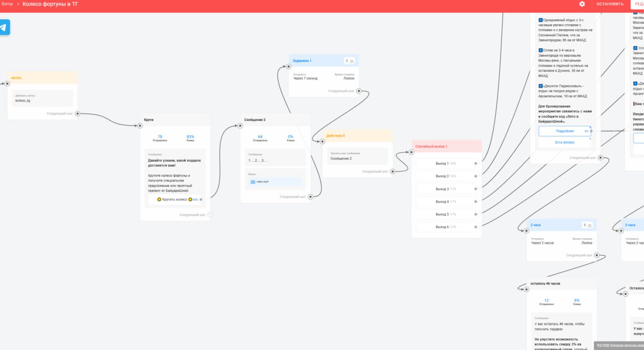The image size is (644, 350).
Task: Click next-step connector of Действие 8 block
Action: point(393,172)
